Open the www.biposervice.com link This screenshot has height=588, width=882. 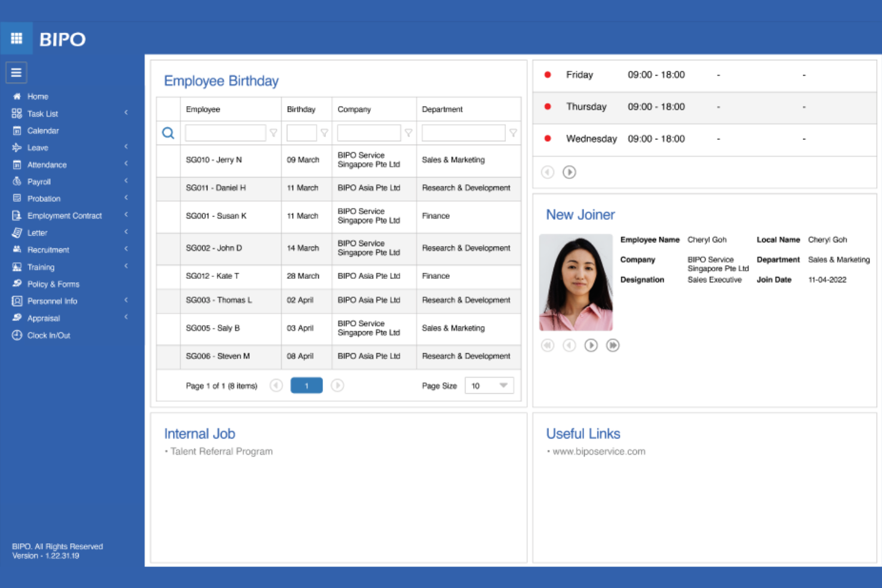(x=597, y=452)
